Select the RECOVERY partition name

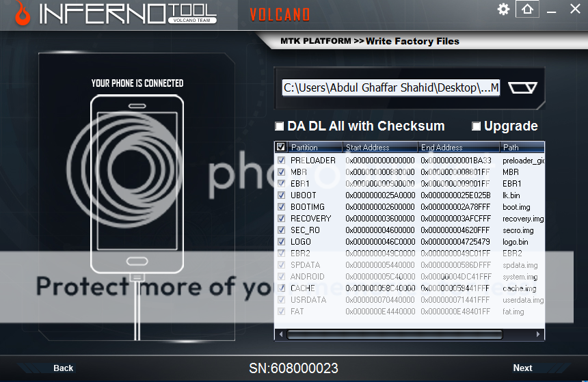coord(311,219)
